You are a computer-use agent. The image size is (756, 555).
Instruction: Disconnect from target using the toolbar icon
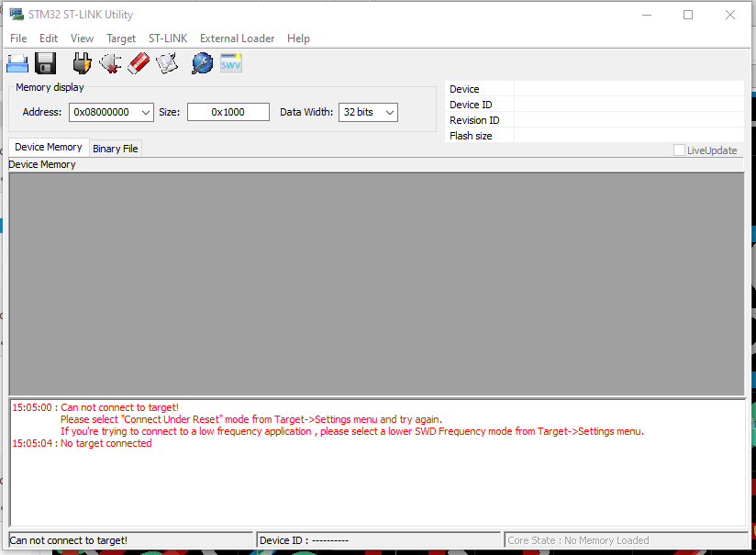pyautogui.click(x=110, y=63)
